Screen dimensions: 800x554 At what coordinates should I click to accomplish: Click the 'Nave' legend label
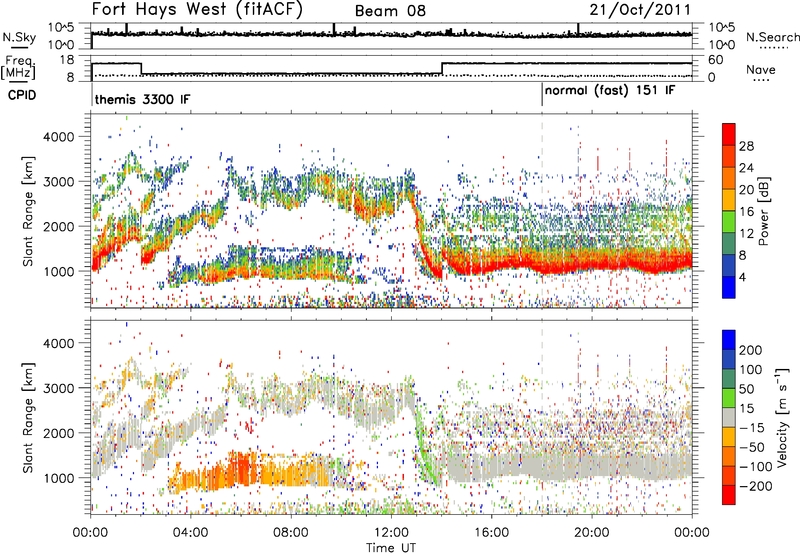[x=761, y=69]
